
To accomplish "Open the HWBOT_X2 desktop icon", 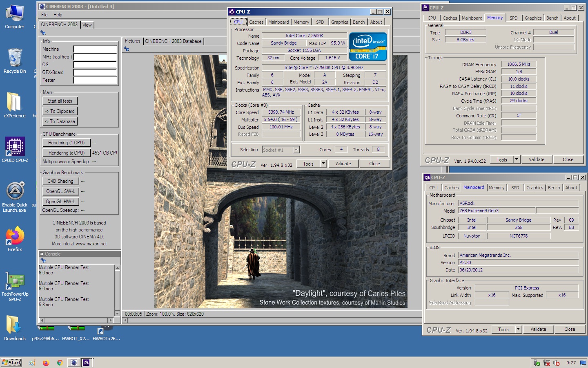I will [76, 333].
